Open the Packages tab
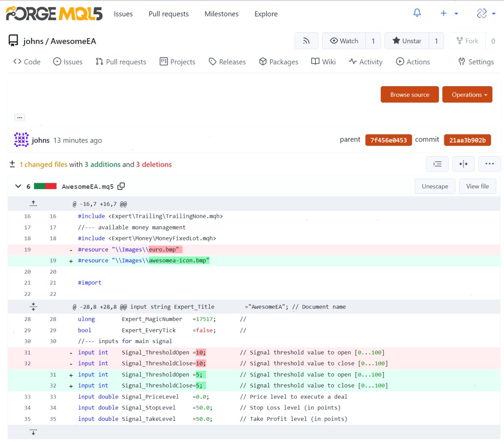Image resolution: width=504 pixels, height=444 pixels. (x=278, y=62)
